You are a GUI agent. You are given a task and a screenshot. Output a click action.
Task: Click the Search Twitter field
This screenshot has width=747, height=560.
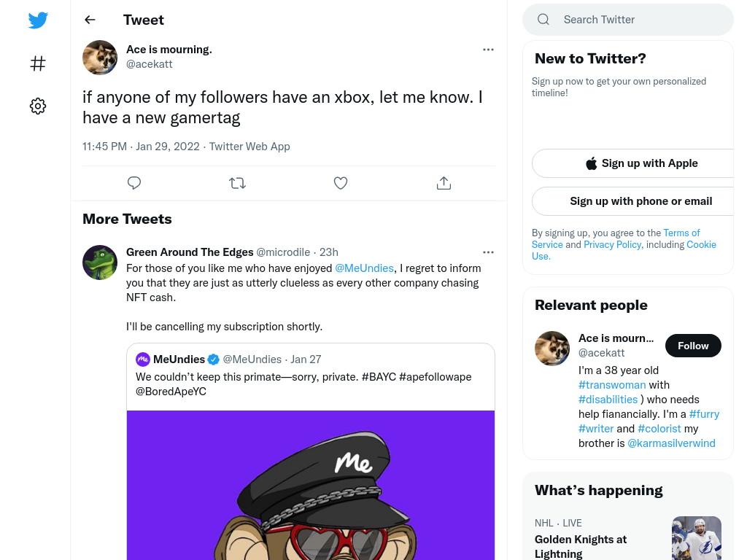pyautogui.click(x=628, y=20)
